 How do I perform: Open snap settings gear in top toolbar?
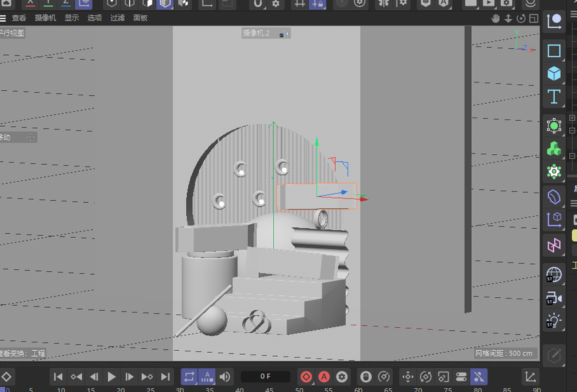[276, 4]
